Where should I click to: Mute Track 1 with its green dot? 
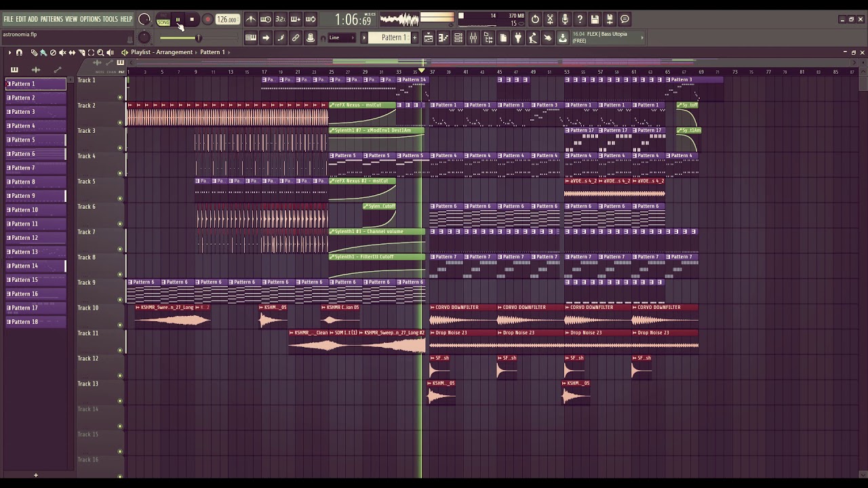click(121, 97)
